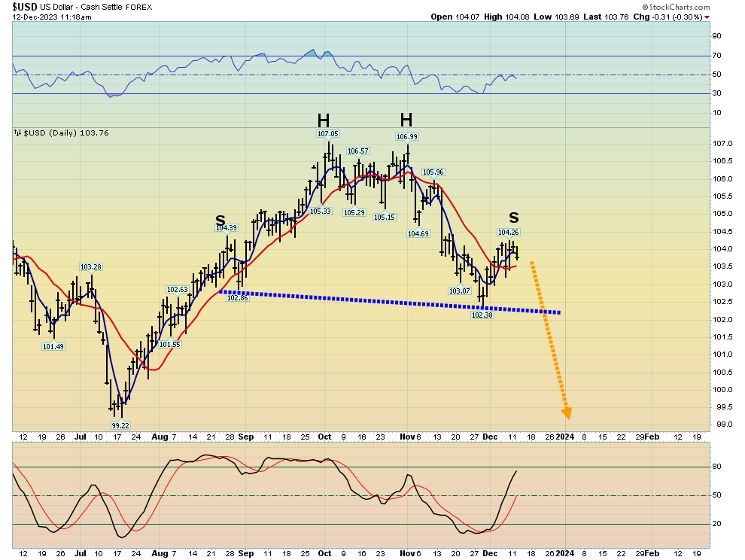Click the first 'H' head annotation
This screenshot has width=745, height=560.
(x=323, y=120)
